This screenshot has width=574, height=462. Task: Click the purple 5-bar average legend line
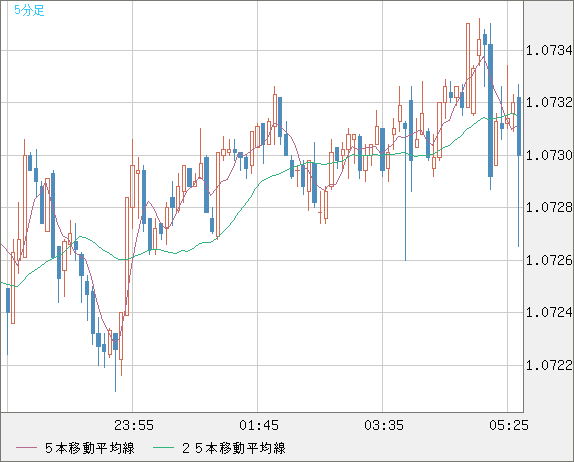[x=26, y=448]
